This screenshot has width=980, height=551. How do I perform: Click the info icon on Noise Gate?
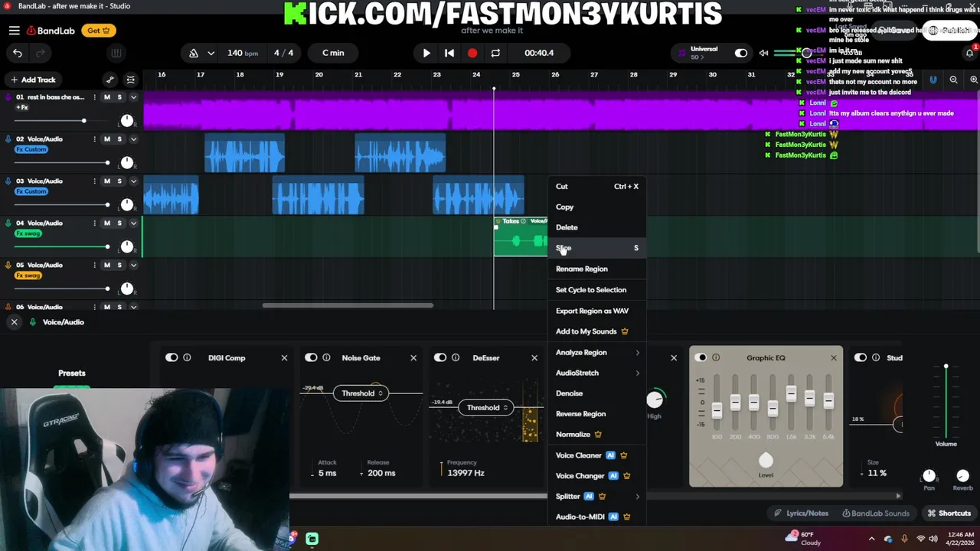326,357
